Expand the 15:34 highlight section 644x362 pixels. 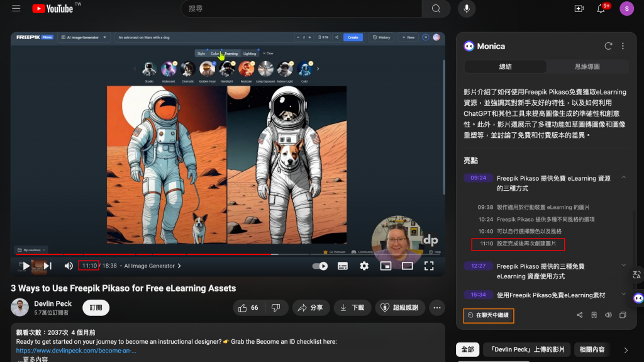(623, 295)
